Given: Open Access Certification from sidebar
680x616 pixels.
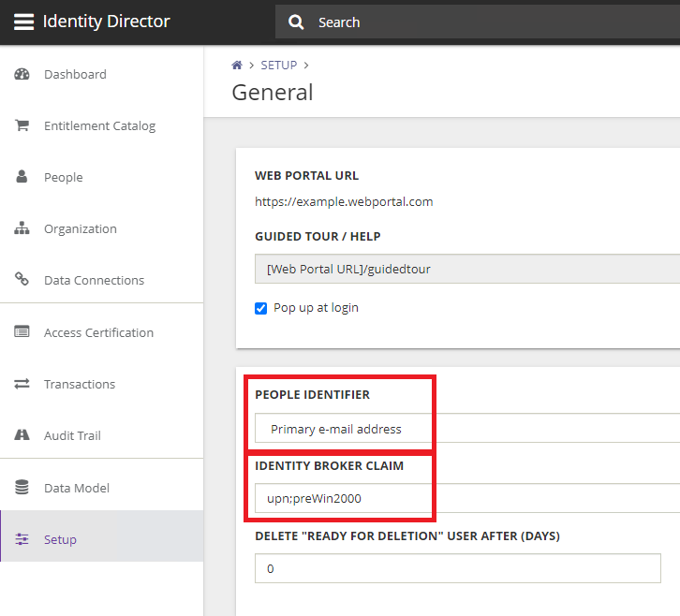Looking at the screenshot, I should point(98,332).
